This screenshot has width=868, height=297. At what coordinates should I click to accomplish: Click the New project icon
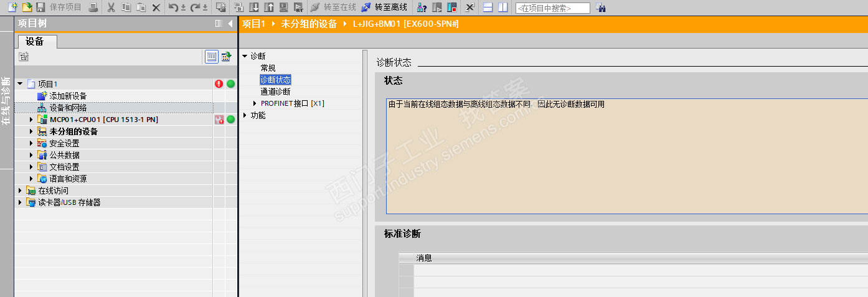12,7
